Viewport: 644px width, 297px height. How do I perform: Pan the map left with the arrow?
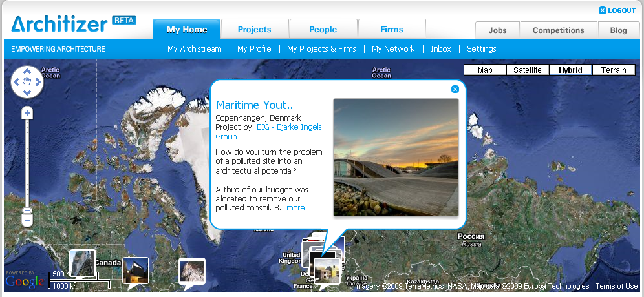pos(16,82)
